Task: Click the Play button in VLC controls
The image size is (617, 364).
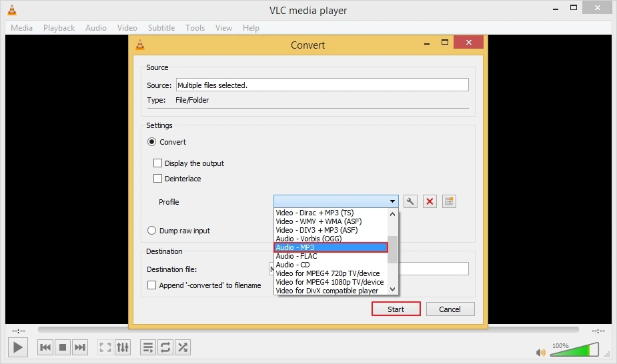Action: tap(18, 347)
